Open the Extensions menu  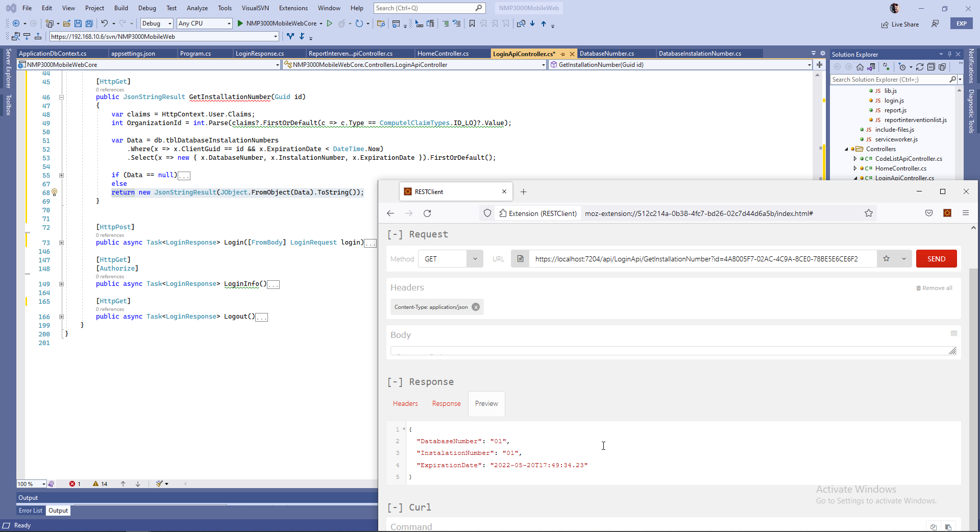(x=293, y=8)
